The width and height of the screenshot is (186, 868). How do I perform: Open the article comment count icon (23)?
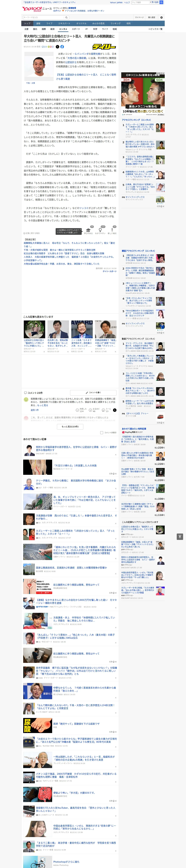tap(44, 47)
